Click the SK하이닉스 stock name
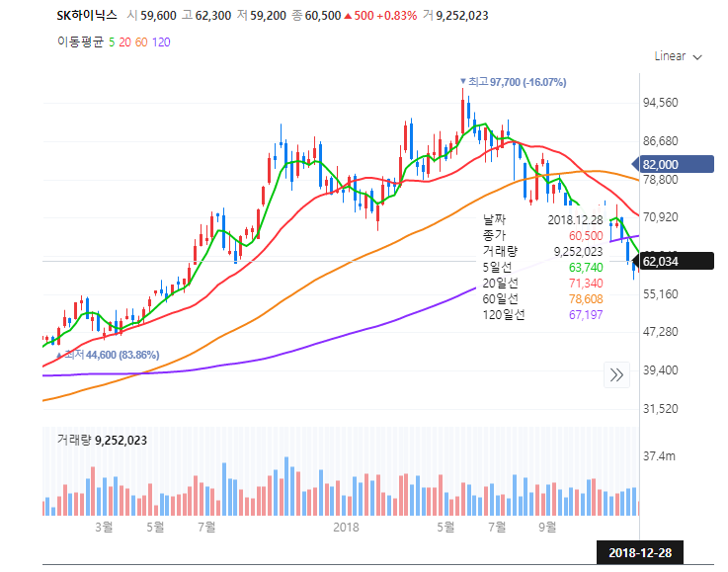 [87, 16]
